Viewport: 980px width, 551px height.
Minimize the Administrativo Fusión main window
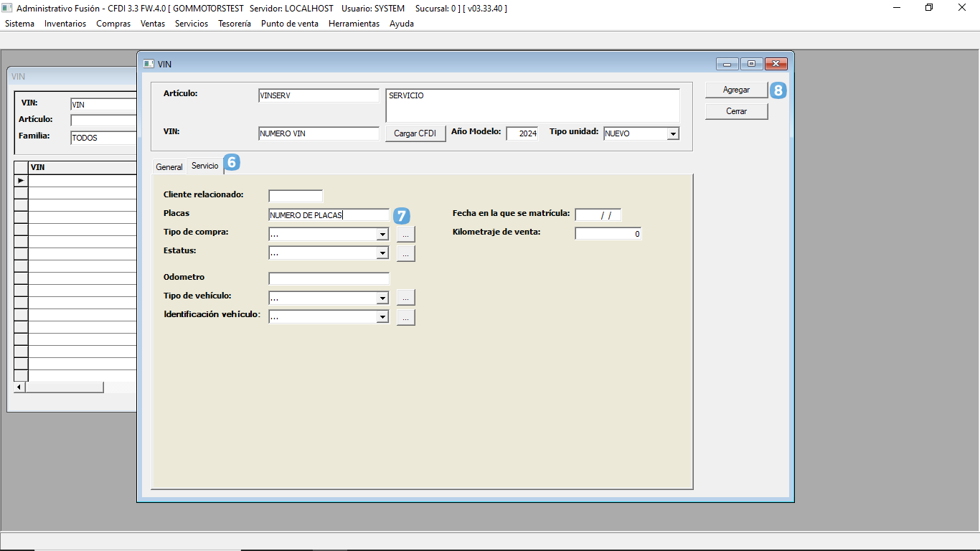click(x=897, y=8)
